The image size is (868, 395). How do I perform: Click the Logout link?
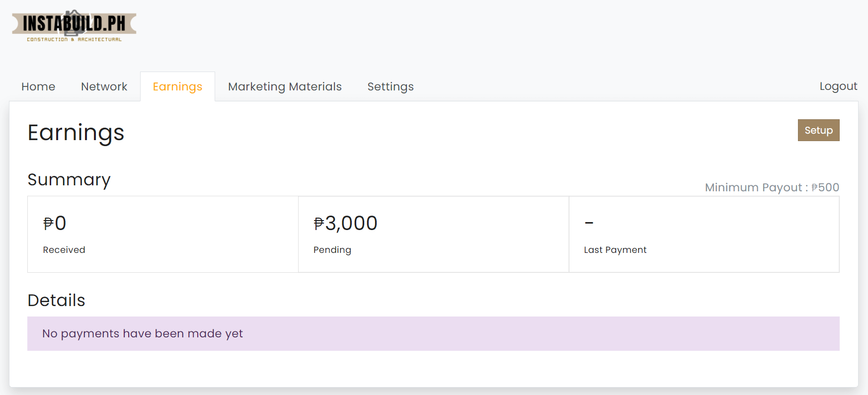[838, 86]
